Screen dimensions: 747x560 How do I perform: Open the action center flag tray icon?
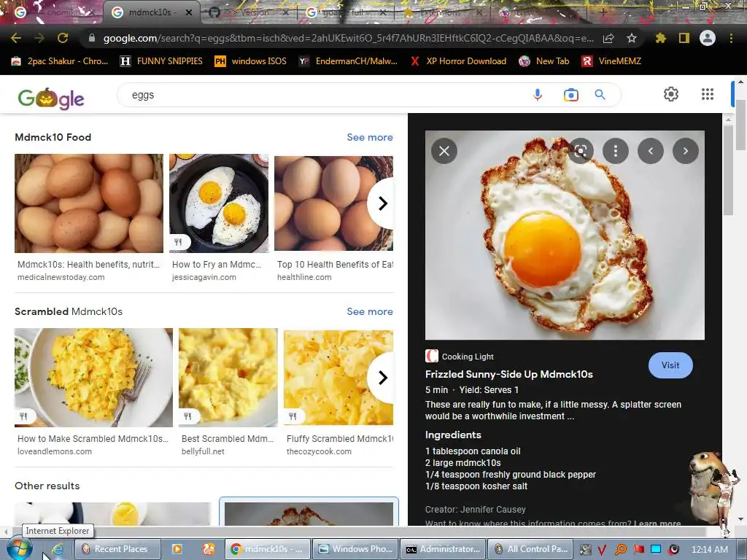(x=638, y=550)
